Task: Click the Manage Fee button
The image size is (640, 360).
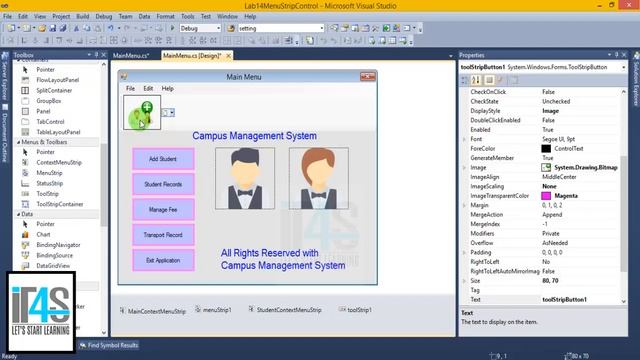Action: (163, 209)
